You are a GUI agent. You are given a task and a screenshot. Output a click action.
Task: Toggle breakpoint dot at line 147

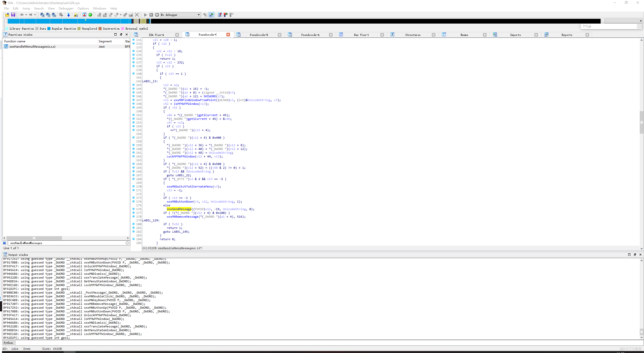133,100
